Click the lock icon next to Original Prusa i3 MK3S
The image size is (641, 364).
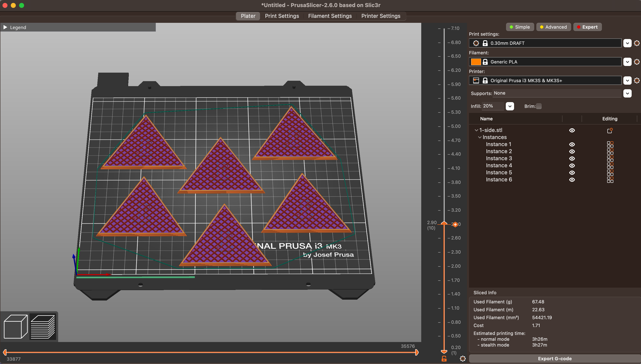pos(485,80)
